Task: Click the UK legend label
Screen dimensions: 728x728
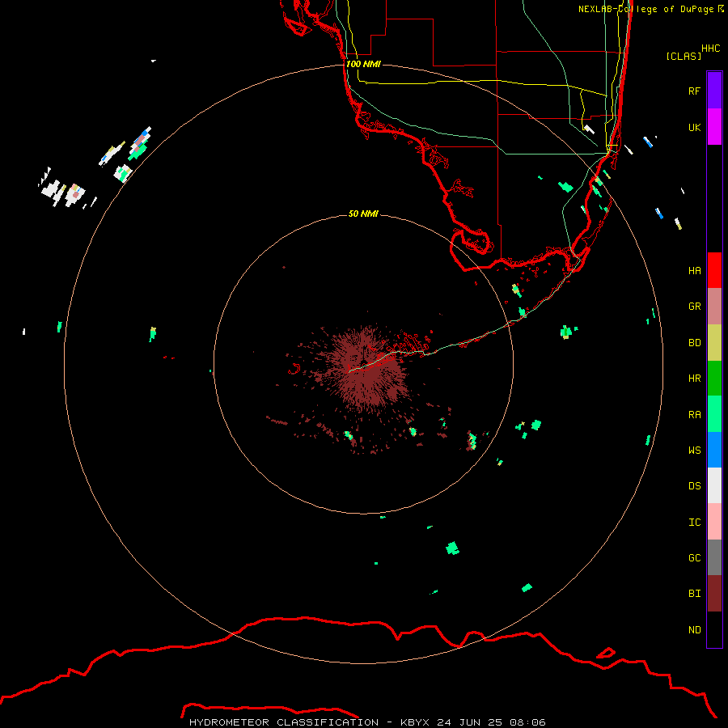Action: (x=694, y=127)
